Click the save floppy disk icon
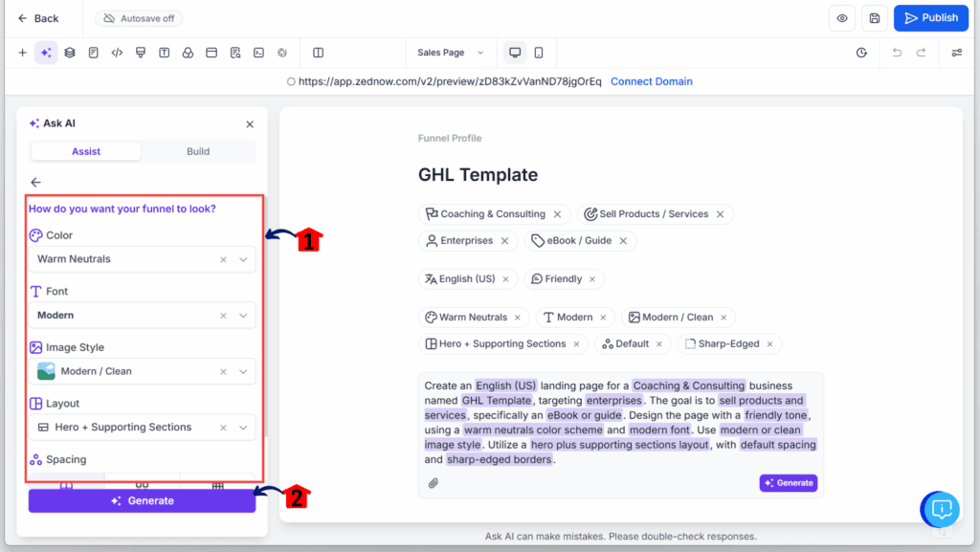 pos(874,18)
